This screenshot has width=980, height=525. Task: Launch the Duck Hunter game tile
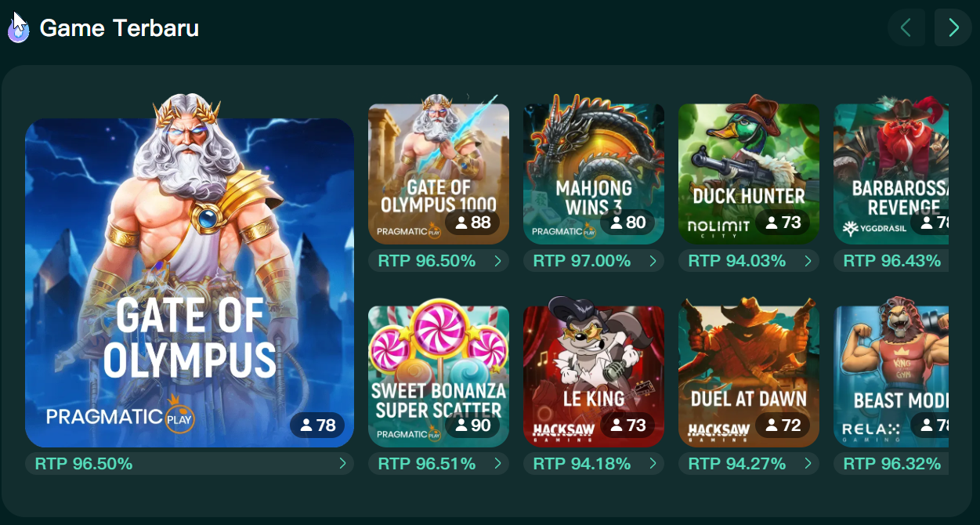[749, 174]
